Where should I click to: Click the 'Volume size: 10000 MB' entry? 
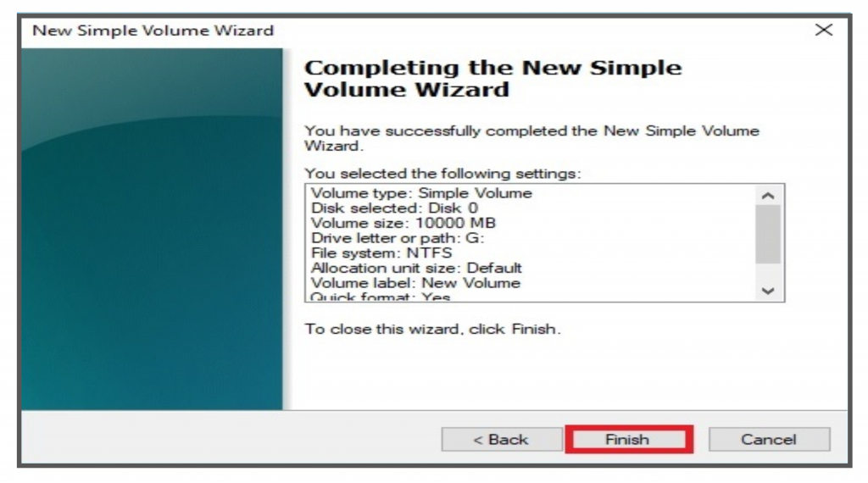403,223
